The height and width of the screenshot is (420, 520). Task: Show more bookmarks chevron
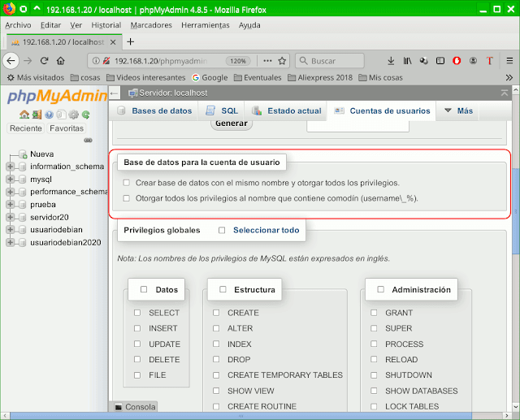pos(509,77)
